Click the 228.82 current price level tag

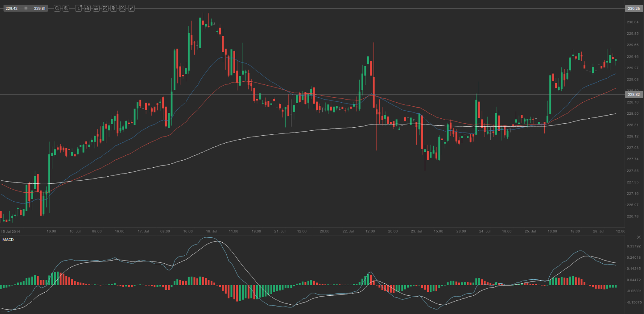click(x=633, y=95)
